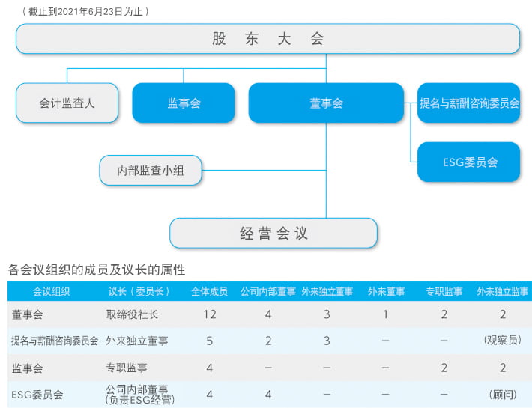Click value 2 under 公司内部董事 in 提名 row

point(268,341)
